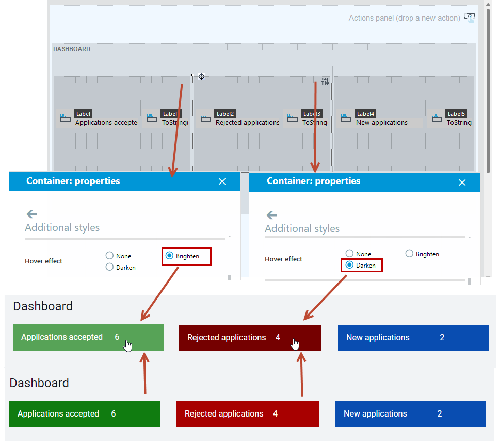Click 'Actions panel (drop a new action)' text

(x=405, y=18)
